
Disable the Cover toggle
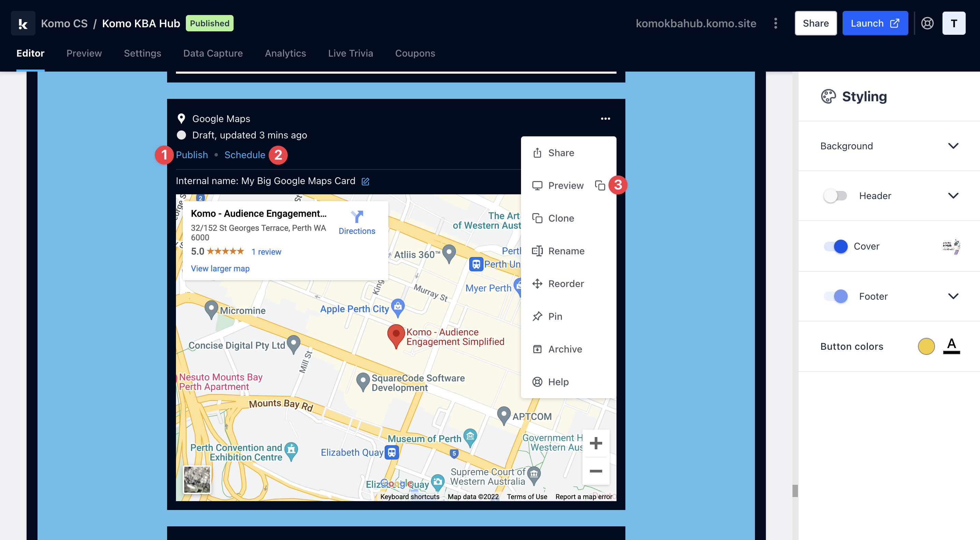tap(835, 246)
